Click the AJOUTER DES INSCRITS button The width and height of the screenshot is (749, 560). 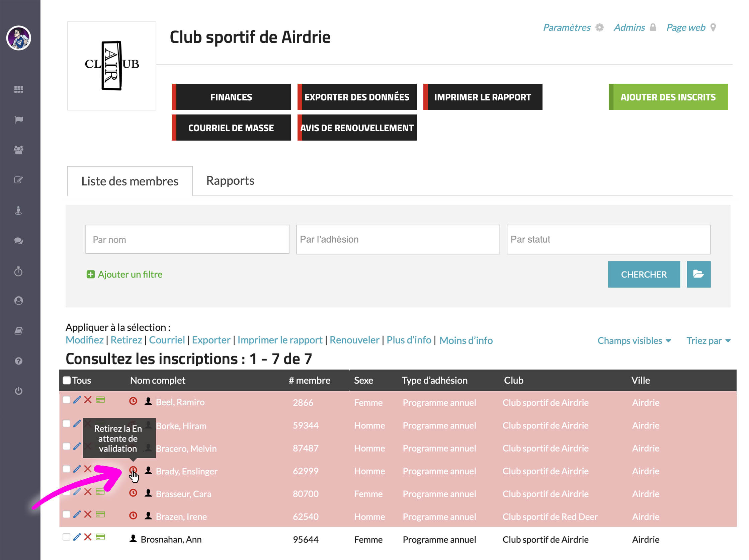(668, 97)
